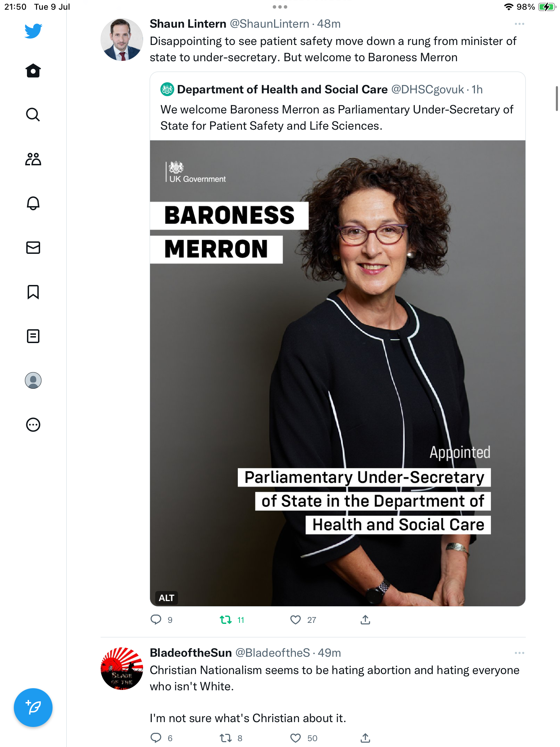Undo retweet on Shaun Lintern's tweet

coord(226,620)
